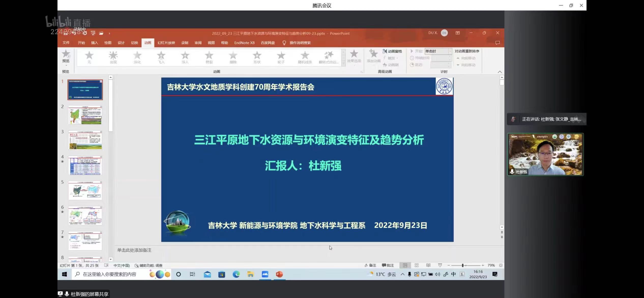Open the 开始 单击时 timing dropdown
This screenshot has width=644, height=298.
click(450, 51)
